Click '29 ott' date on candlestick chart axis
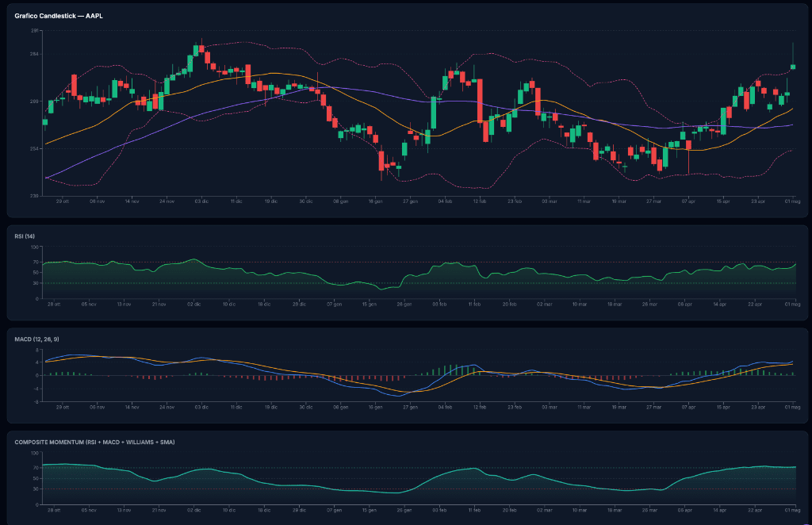This screenshot has width=812, height=525. tap(63, 201)
